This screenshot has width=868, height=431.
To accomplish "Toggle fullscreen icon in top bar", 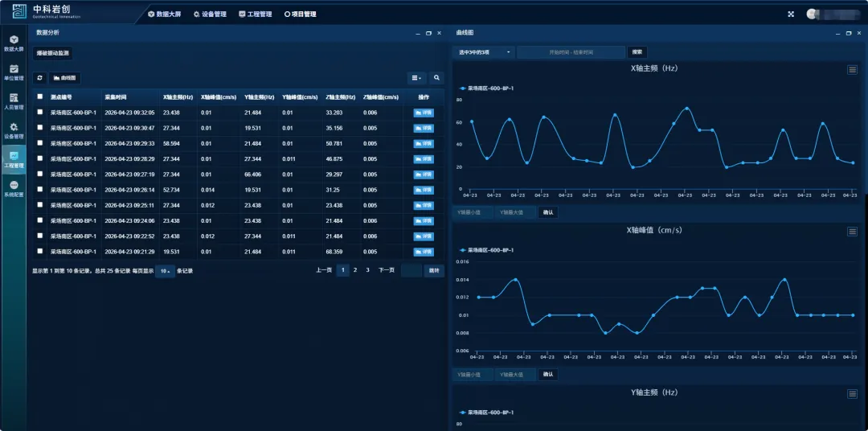I will pos(791,14).
